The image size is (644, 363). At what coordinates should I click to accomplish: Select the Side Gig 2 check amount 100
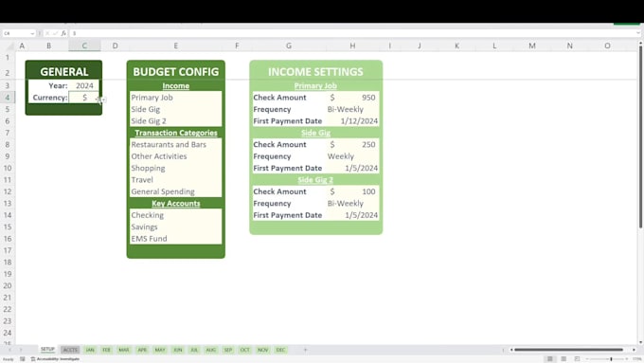click(352, 191)
